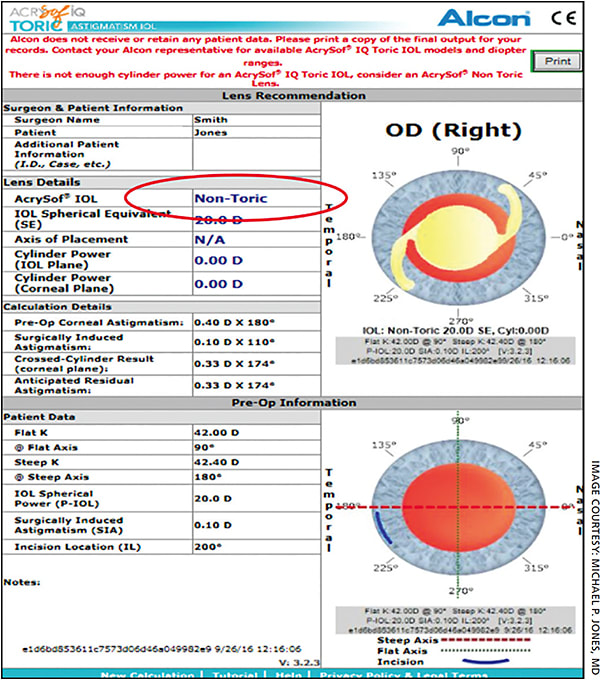The image size is (601, 680).
Task: Click the pre-op axis eye diagram
Action: click(458, 507)
